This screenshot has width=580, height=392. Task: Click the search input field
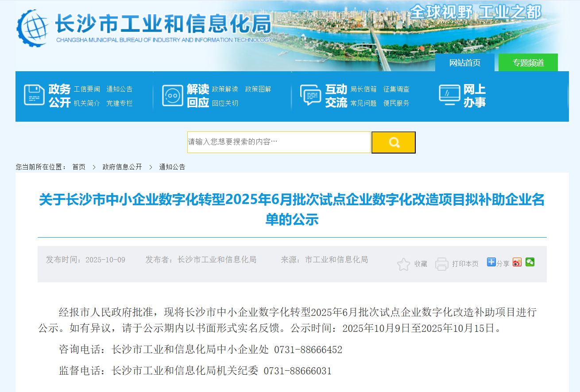(279, 142)
